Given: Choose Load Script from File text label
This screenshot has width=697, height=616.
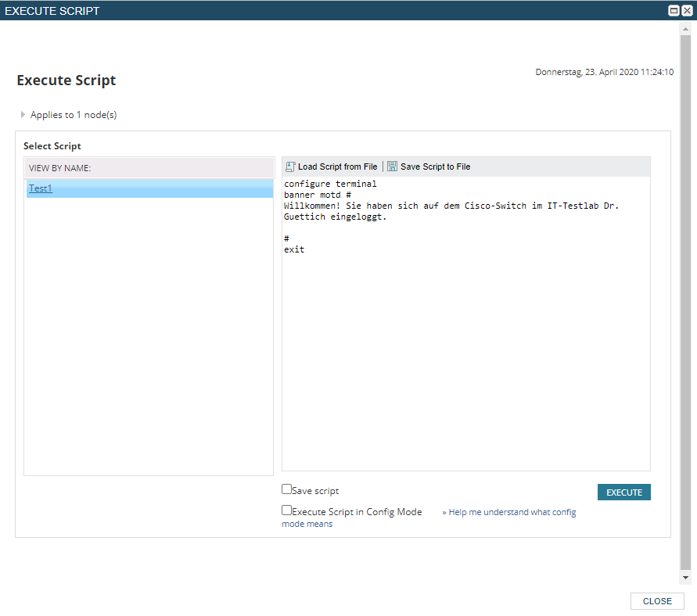Looking at the screenshot, I should coord(337,167).
